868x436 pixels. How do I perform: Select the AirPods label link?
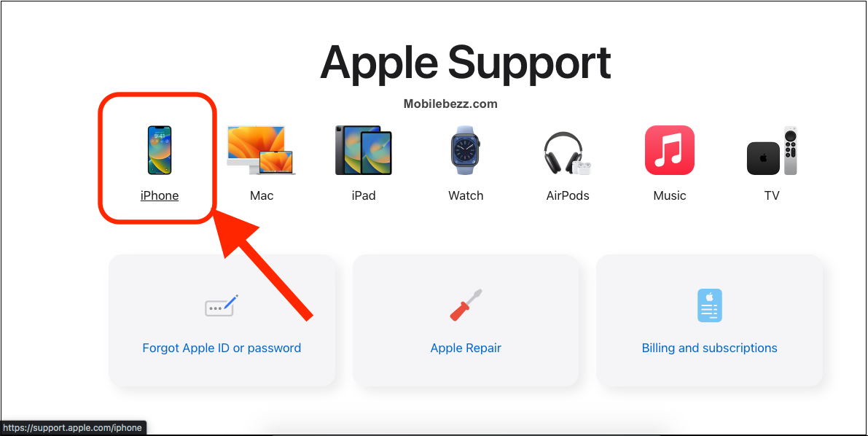[x=568, y=195]
